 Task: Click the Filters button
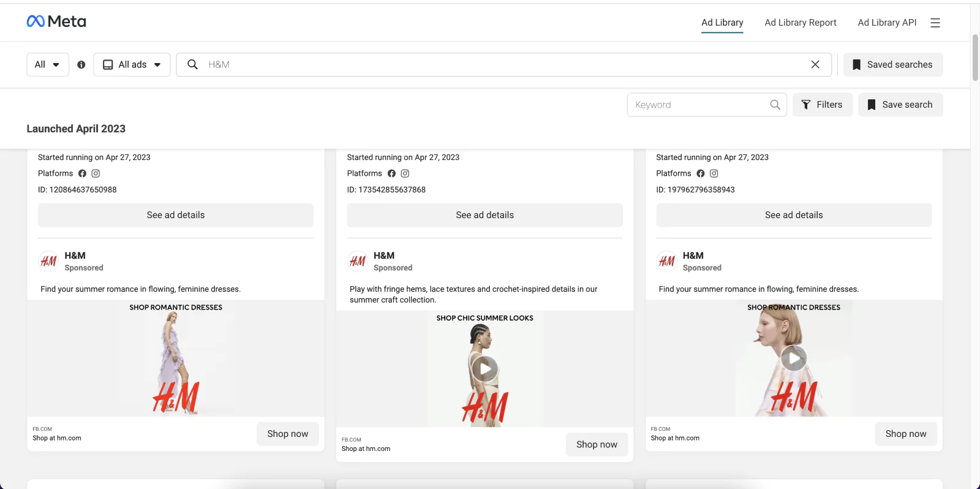pos(823,105)
